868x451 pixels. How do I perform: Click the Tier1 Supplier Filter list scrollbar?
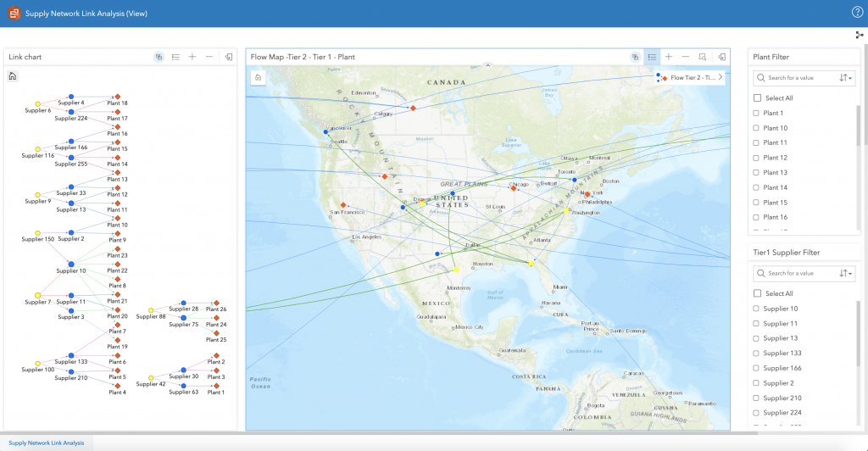pos(859,333)
